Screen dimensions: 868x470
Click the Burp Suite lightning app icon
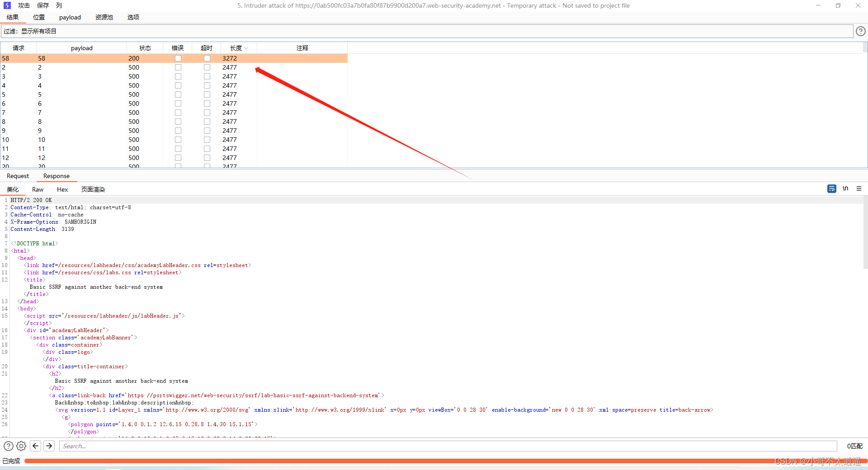[7, 5]
